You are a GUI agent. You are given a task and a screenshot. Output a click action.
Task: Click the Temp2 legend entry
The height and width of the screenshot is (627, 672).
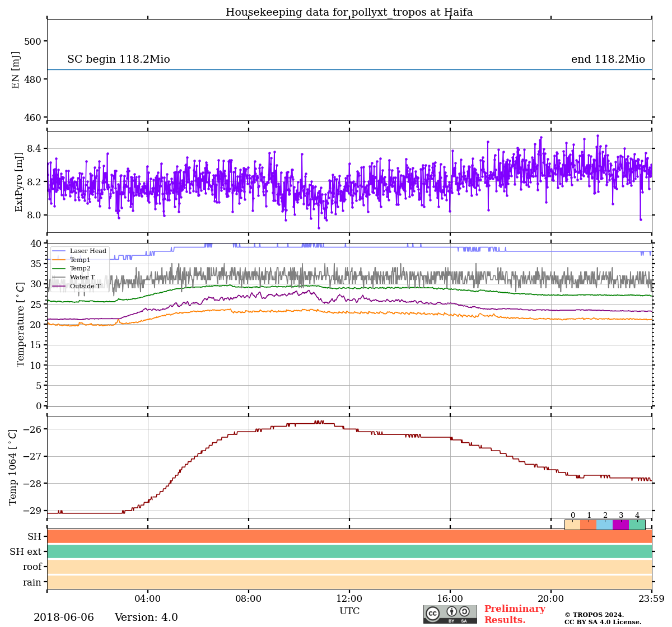coord(72,269)
